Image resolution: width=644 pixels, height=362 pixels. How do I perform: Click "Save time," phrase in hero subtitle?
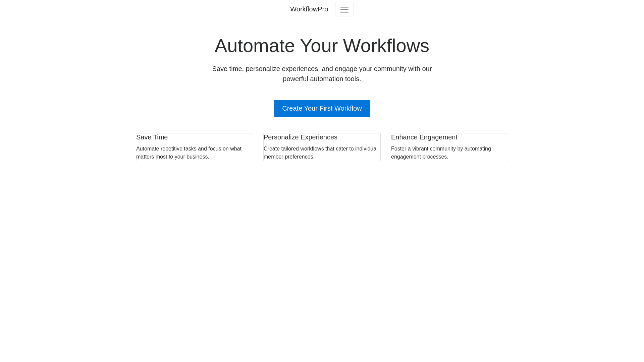(227, 69)
